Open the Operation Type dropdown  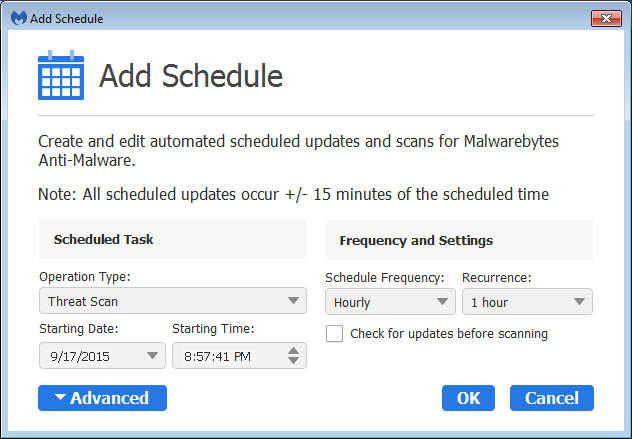(x=173, y=301)
